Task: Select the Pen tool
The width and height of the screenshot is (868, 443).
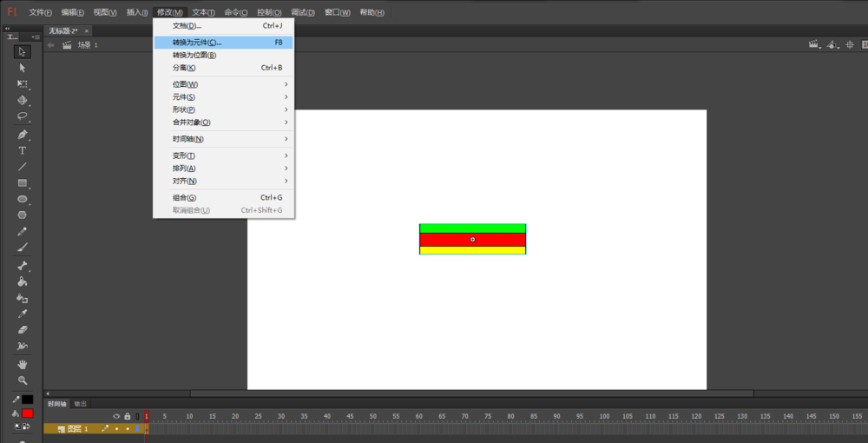Action: click(23, 135)
